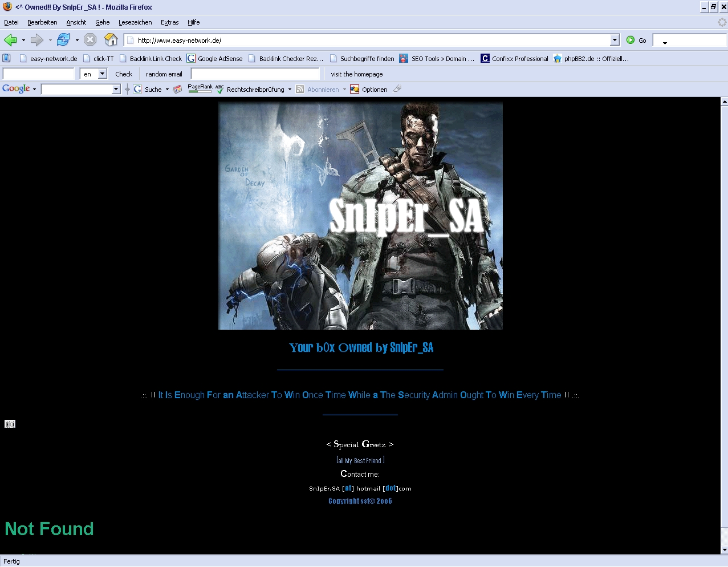
Task: Click the SnIpEr_SA Terminator banner image
Action: [x=360, y=216]
